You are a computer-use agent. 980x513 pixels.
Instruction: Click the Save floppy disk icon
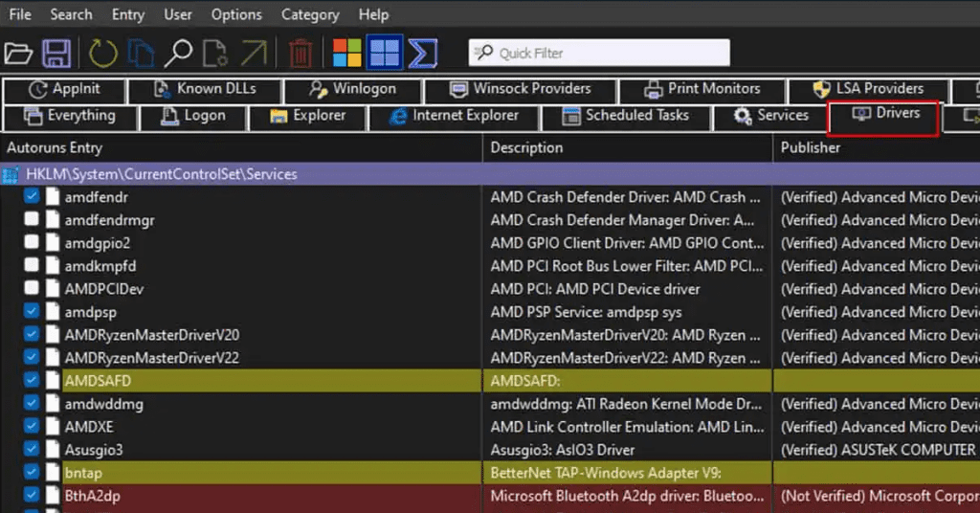(56, 53)
